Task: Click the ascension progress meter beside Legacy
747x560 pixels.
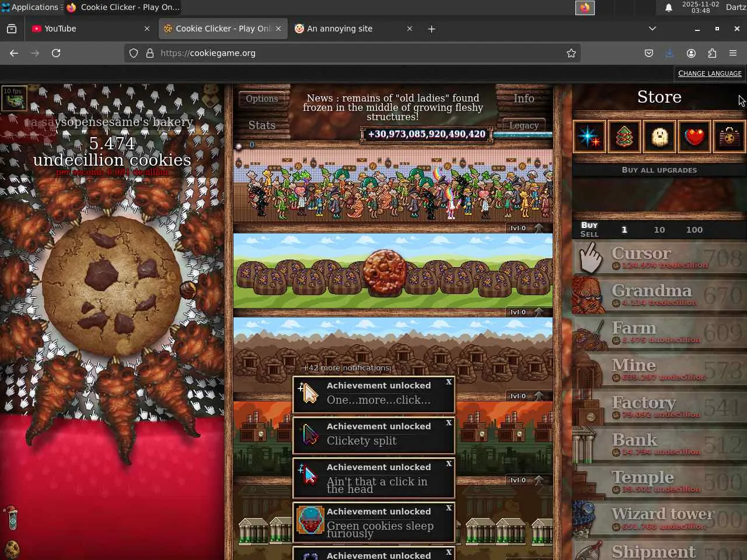Action: (x=523, y=135)
